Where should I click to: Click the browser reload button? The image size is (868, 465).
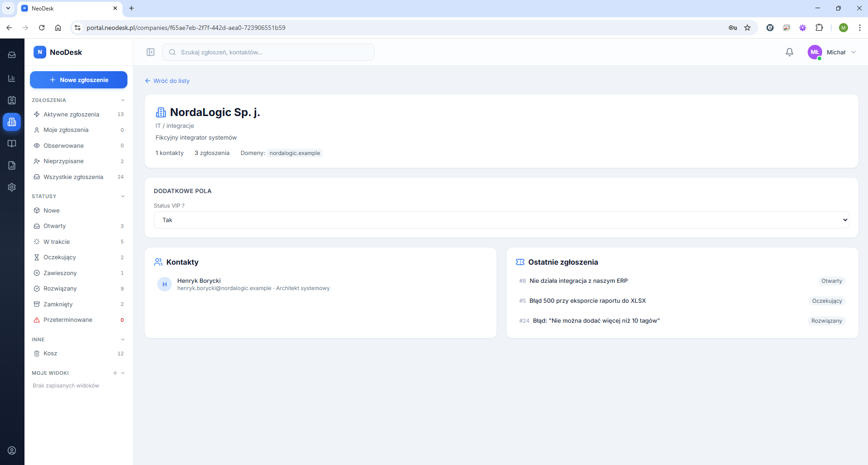point(42,28)
